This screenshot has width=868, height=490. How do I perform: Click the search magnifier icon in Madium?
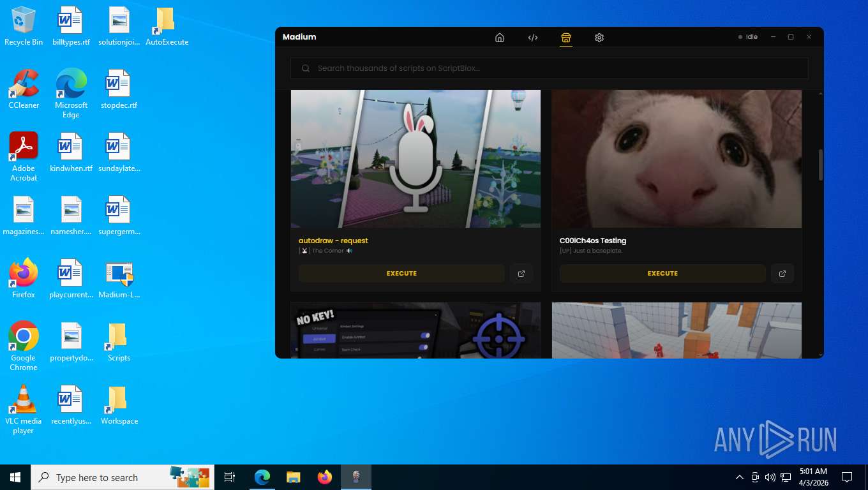pos(306,68)
